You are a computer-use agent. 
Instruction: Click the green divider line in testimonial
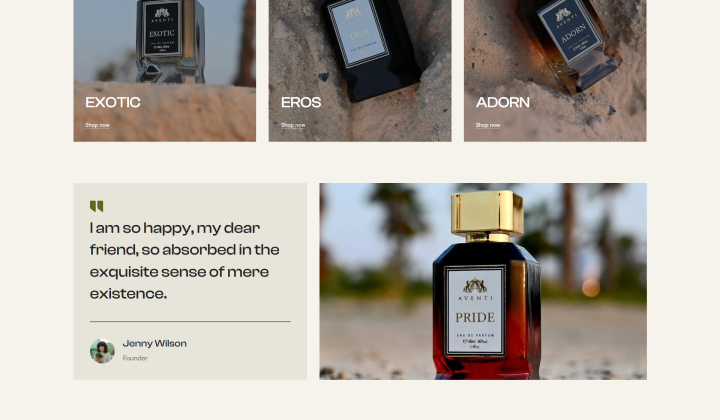tap(190, 321)
